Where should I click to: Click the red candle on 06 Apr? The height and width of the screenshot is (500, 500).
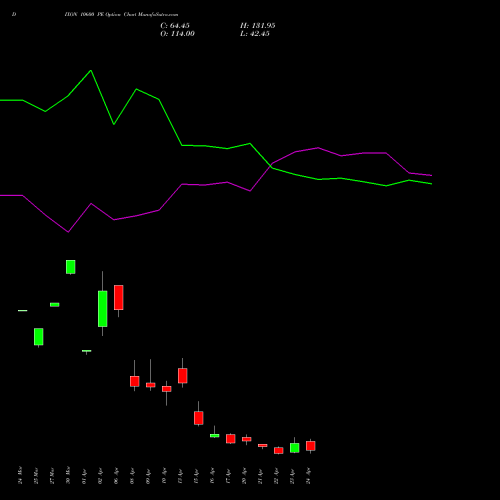(119, 297)
